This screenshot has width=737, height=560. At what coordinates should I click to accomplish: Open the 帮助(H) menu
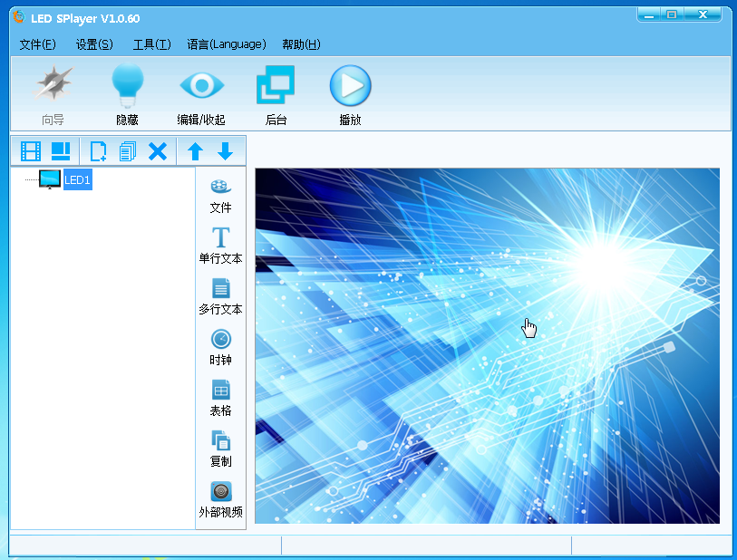pos(301,44)
